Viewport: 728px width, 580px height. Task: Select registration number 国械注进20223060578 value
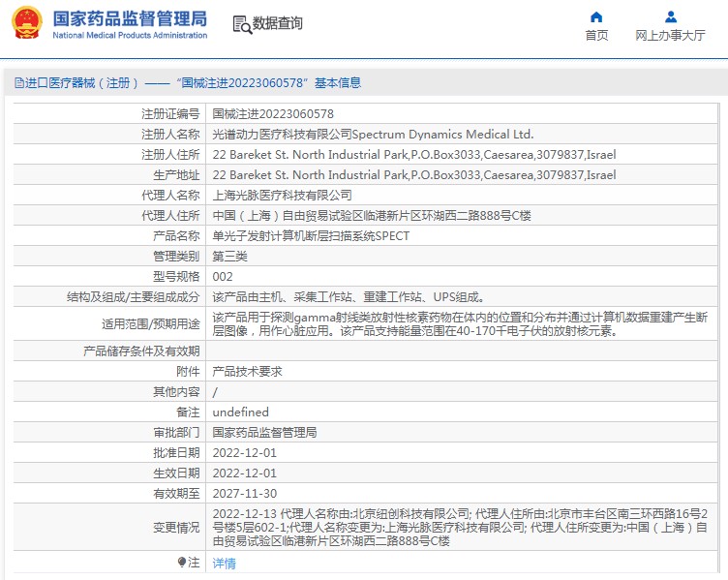[273, 113]
